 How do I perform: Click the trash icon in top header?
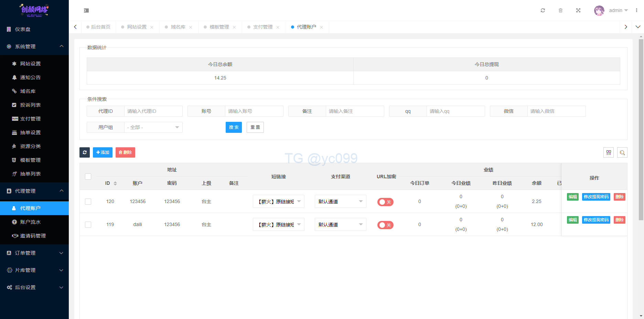point(560,10)
